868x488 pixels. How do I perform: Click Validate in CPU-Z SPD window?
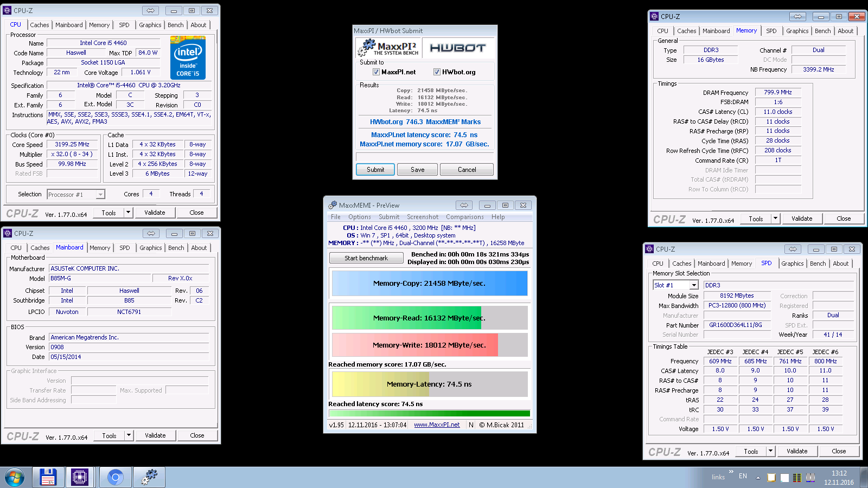point(797,451)
